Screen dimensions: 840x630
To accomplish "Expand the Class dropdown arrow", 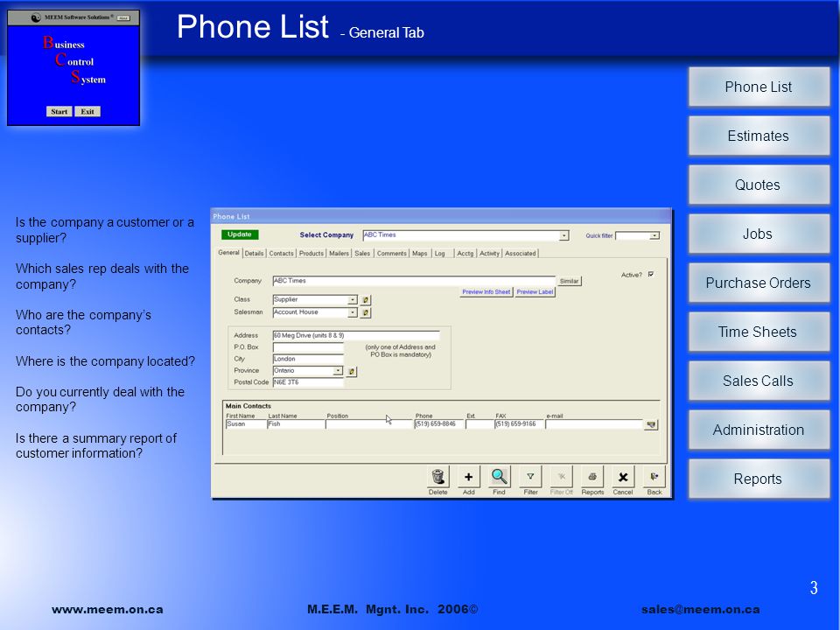I will click(353, 300).
